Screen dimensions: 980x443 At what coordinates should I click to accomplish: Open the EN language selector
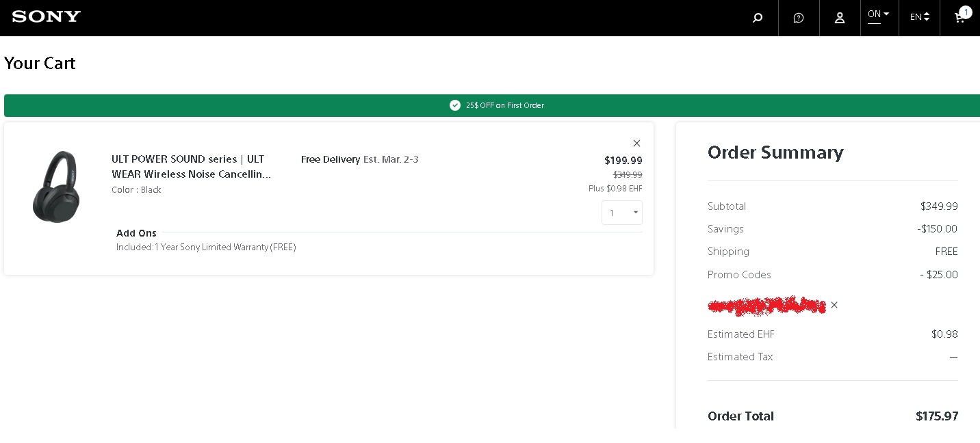point(919,17)
